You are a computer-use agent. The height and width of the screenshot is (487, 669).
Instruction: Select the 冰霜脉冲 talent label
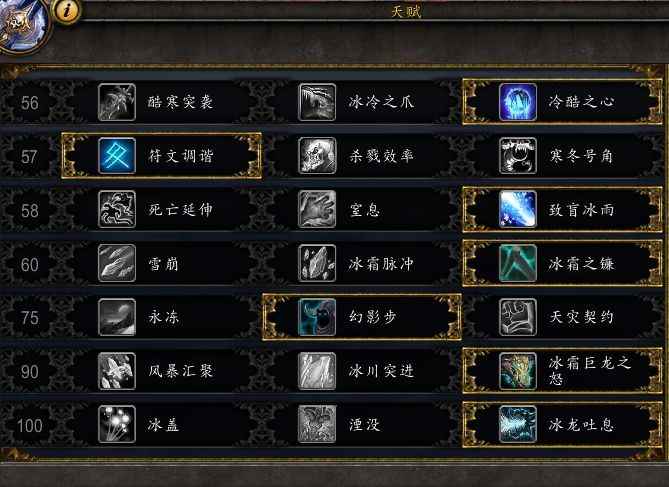[381, 264]
